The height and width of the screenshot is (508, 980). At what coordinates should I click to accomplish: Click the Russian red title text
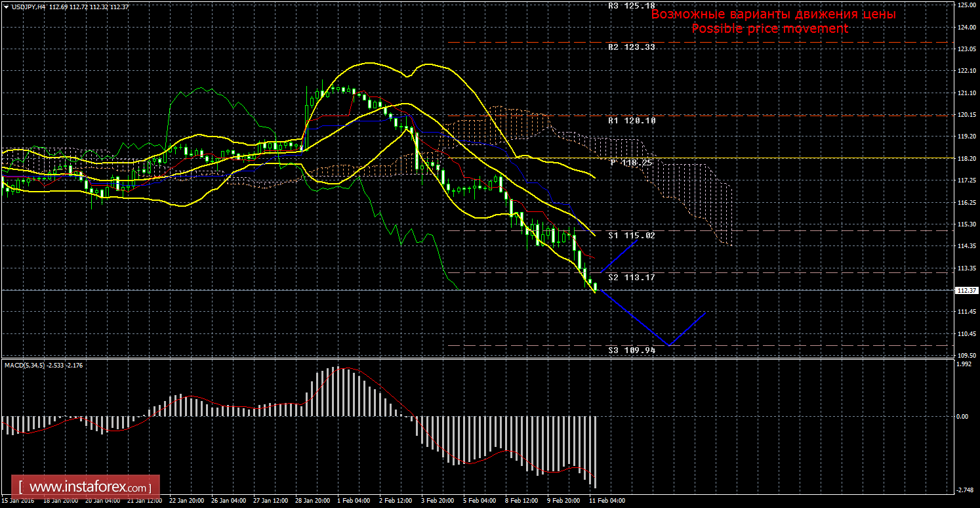(x=773, y=14)
